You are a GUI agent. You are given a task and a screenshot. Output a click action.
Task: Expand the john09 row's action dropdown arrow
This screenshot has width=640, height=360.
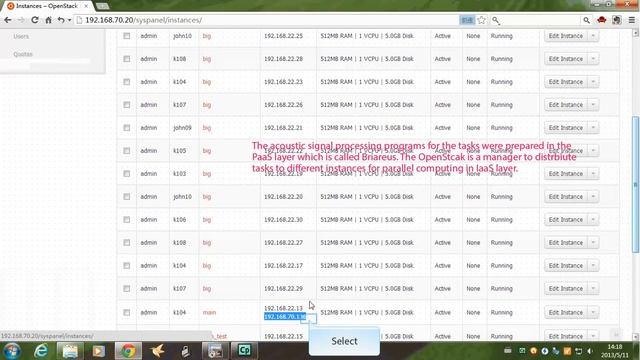[x=593, y=128]
